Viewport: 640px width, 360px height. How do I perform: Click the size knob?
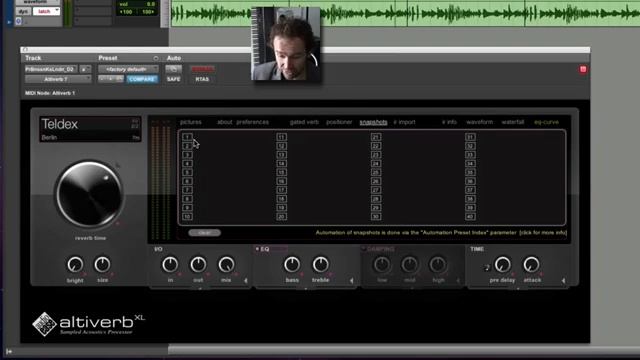[x=102, y=264]
